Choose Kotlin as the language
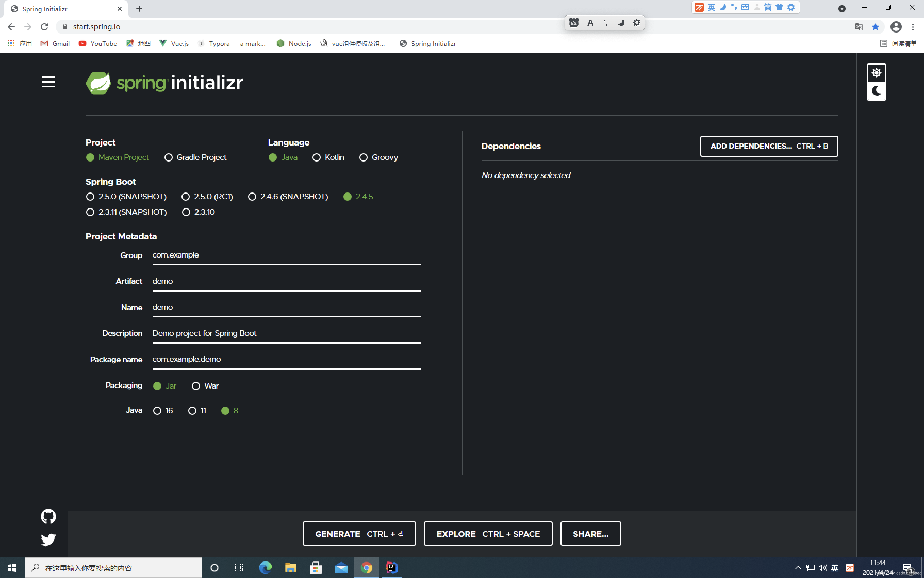This screenshot has height=578, width=924. tap(328, 157)
